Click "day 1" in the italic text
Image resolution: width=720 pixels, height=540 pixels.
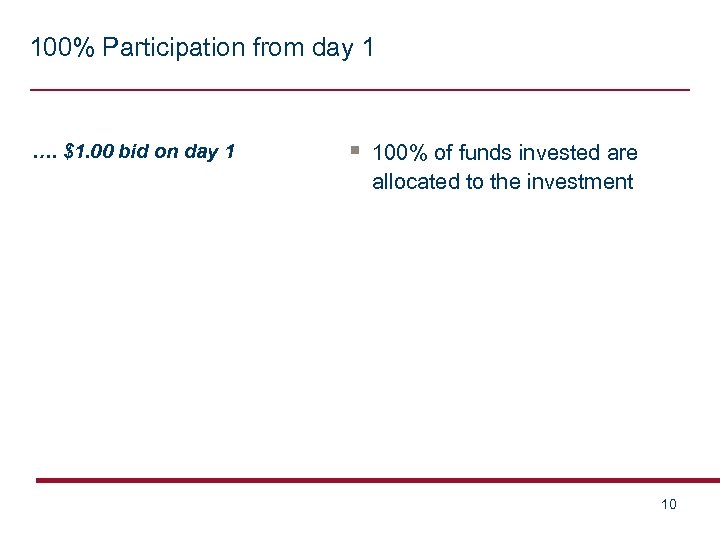point(210,152)
